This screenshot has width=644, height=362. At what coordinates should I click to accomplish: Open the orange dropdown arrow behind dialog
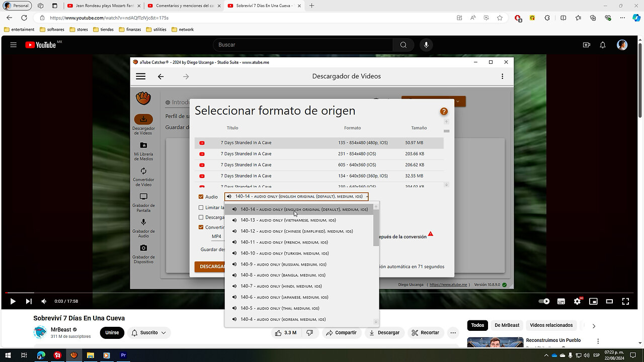coord(458,101)
